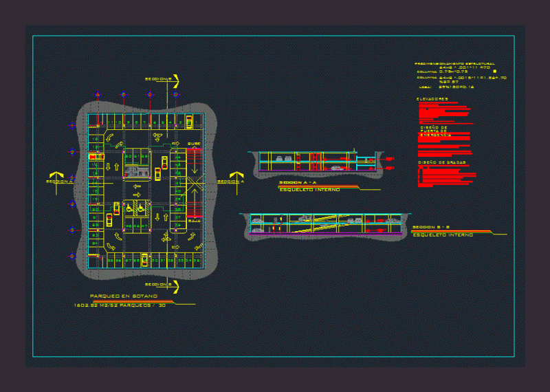Click 'ESQUELETO INTERNO' under Seccion B - B
The width and height of the screenshot is (550, 392).
pyautogui.click(x=443, y=235)
